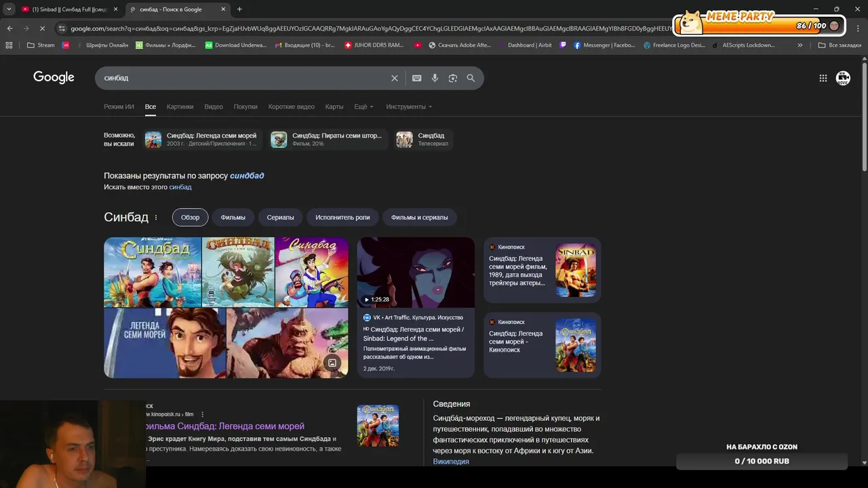
Task: Search instead for original синбад link
Action: click(x=180, y=187)
